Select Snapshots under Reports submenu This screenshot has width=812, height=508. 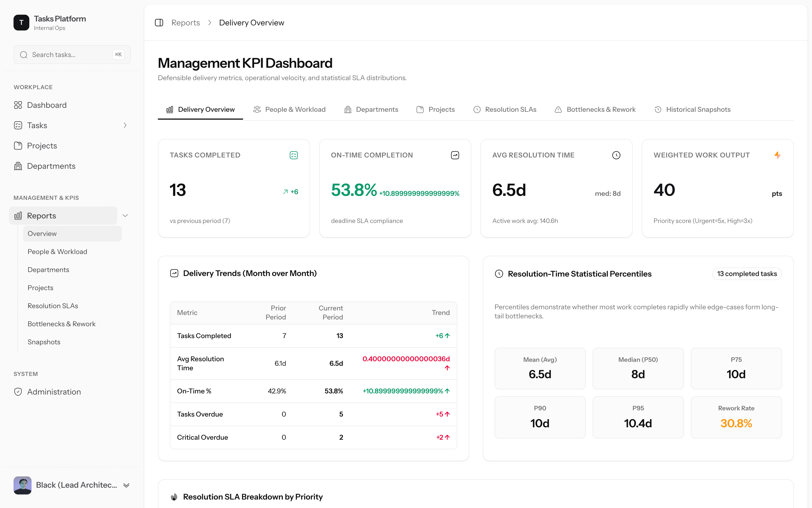click(72, 342)
